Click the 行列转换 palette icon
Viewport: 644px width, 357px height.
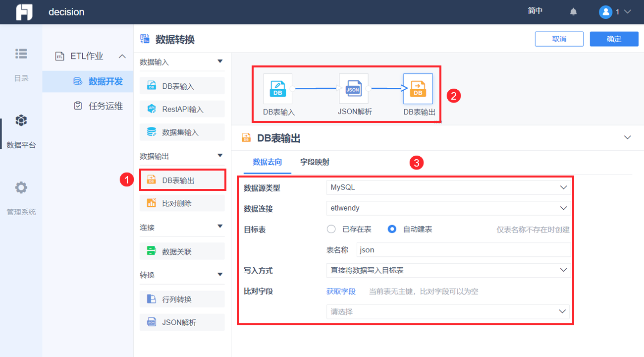152,299
